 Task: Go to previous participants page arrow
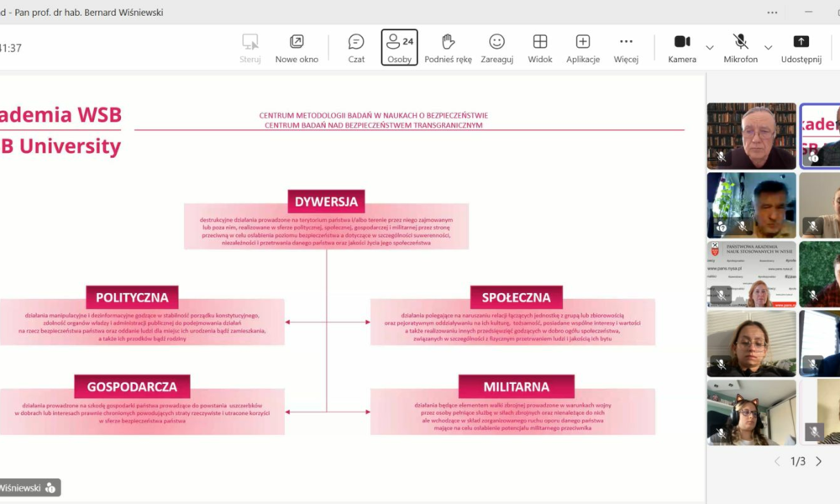click(x=777, y=461)
